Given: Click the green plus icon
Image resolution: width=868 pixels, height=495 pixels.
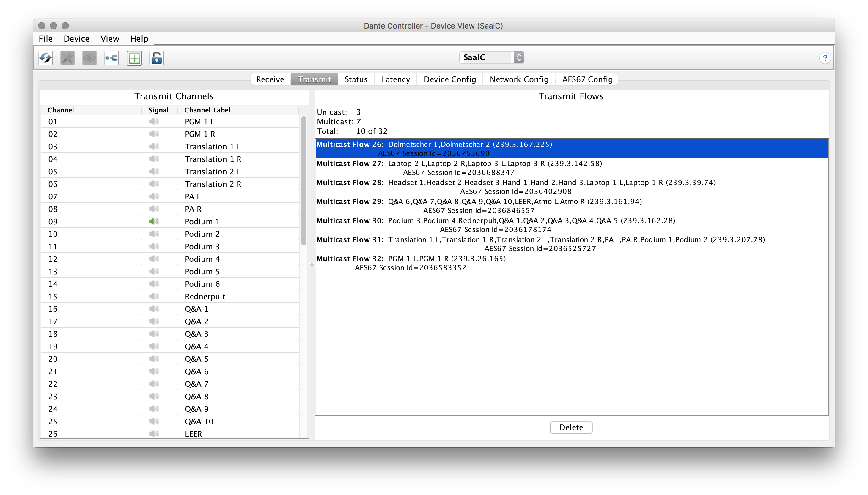Looking at the screenshot, I should [134, 58].
